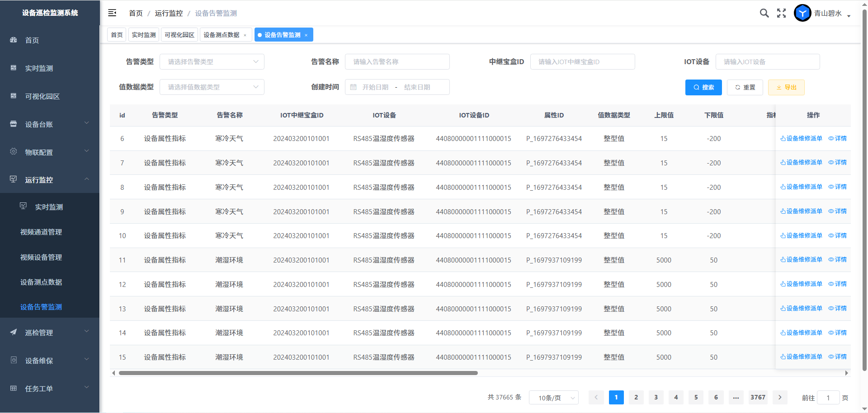Close the 设备告警监测 tab
The image size is (868, 413).
point(306,35)
